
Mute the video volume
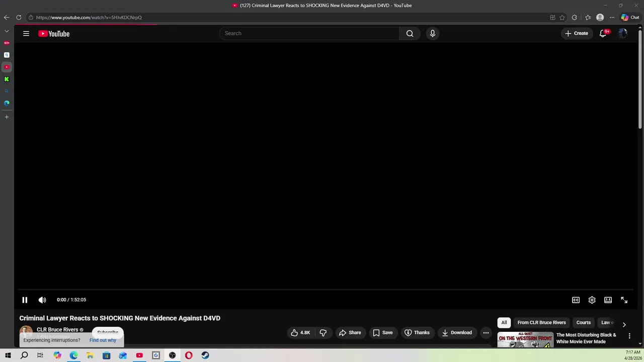point(42,300)
